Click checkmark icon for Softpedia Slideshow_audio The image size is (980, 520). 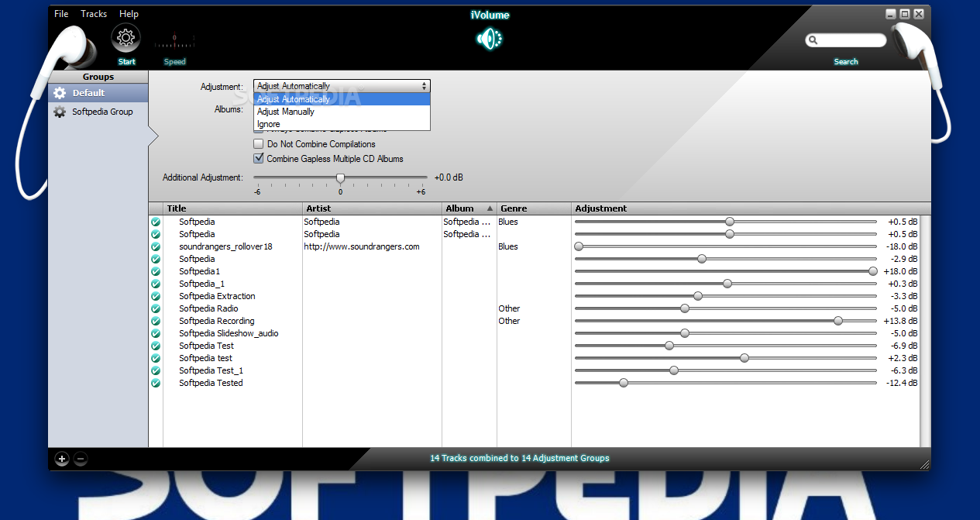[x=156, y=333]
